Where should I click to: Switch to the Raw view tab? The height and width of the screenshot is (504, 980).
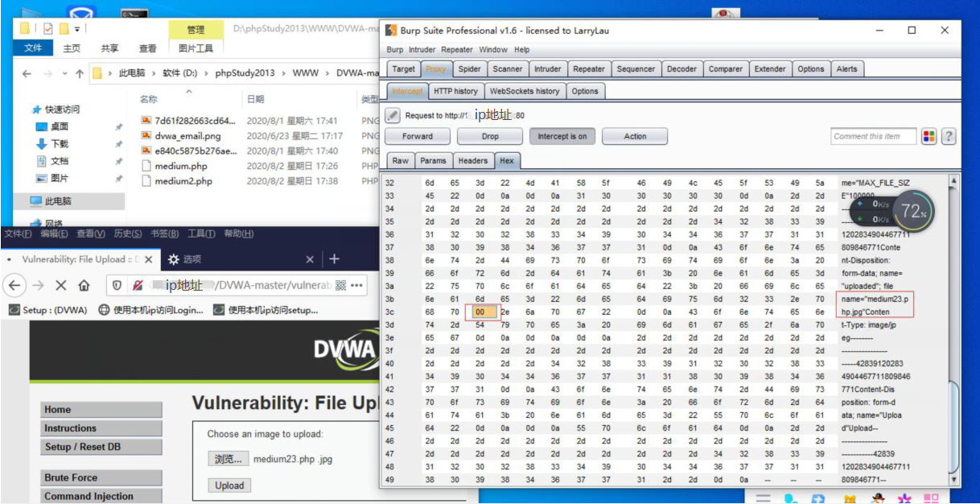click(x=400, y=160)
